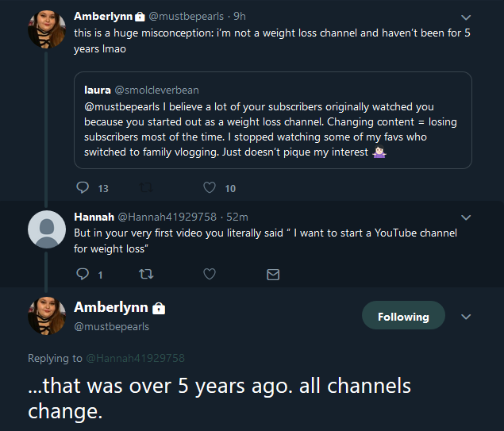Image resolution: width=504 pixels, height=431 pixels.
Task: Open quoted tweet from laura @smolcleverbean
Action: (273, 120)
